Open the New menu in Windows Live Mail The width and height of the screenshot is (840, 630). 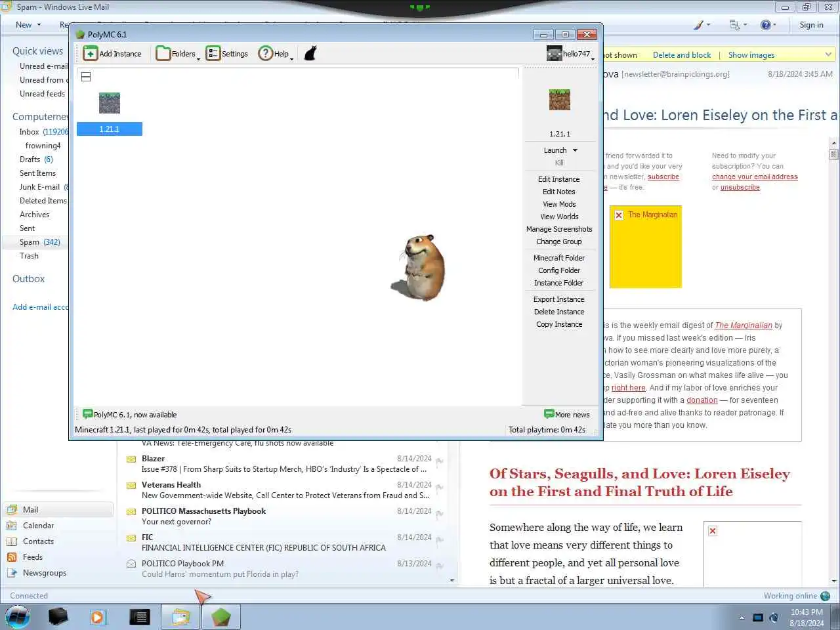coord(28,25)
